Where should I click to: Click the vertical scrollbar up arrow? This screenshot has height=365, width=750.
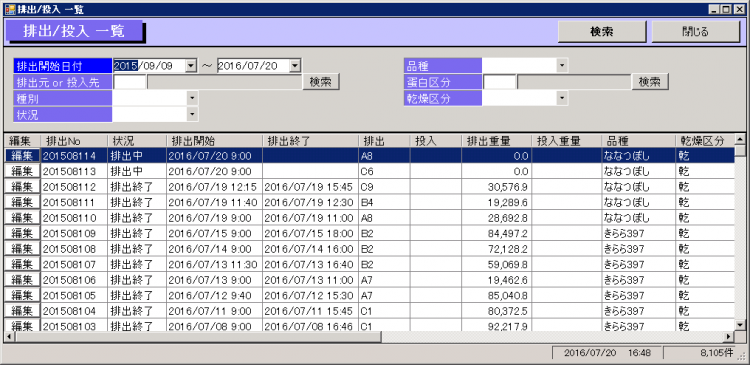point(740,139)
